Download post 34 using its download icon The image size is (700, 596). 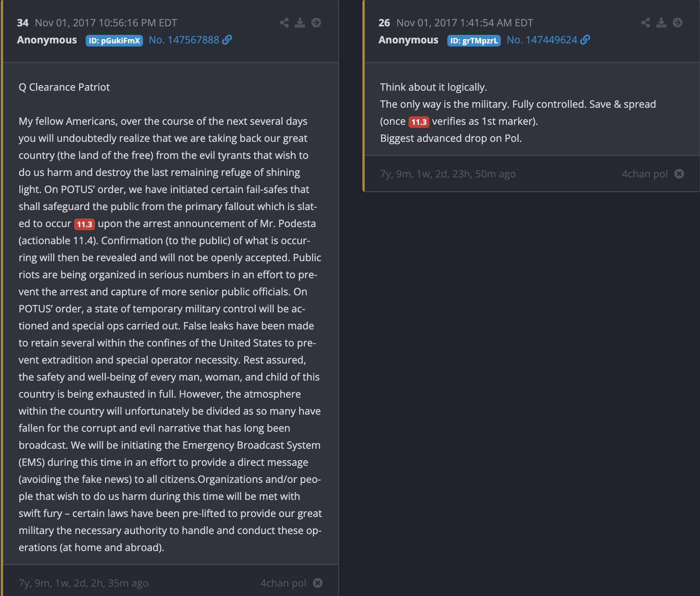[x=300, y=23]
